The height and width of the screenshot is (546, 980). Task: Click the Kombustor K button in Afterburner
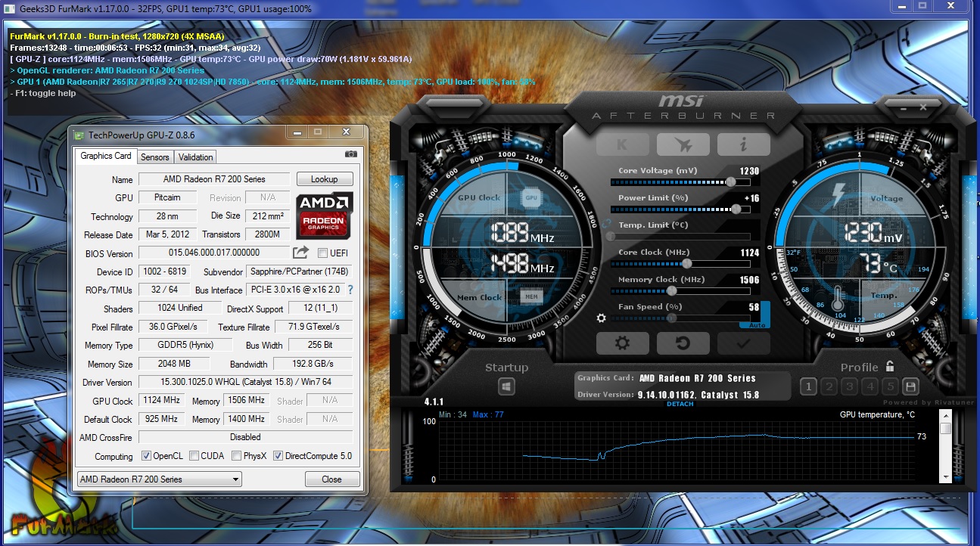click(622, 144)
